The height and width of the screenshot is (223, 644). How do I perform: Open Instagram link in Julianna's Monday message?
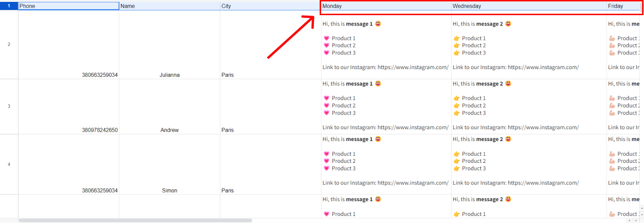[x=413, y=67]
